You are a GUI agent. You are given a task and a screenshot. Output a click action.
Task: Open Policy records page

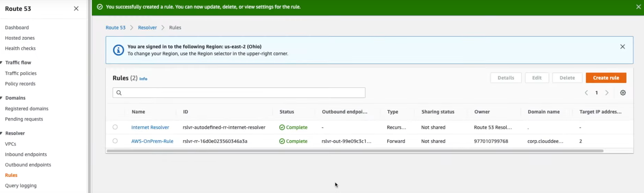point(20,84)
